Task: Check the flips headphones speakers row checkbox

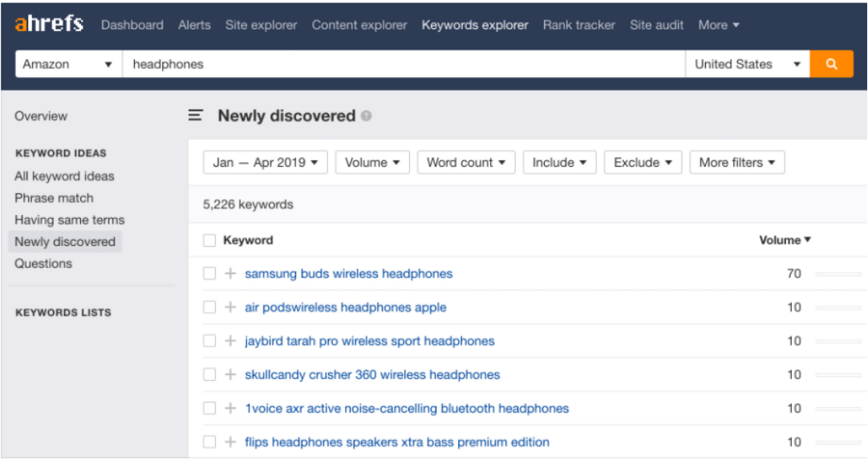Action: point(209,443)
